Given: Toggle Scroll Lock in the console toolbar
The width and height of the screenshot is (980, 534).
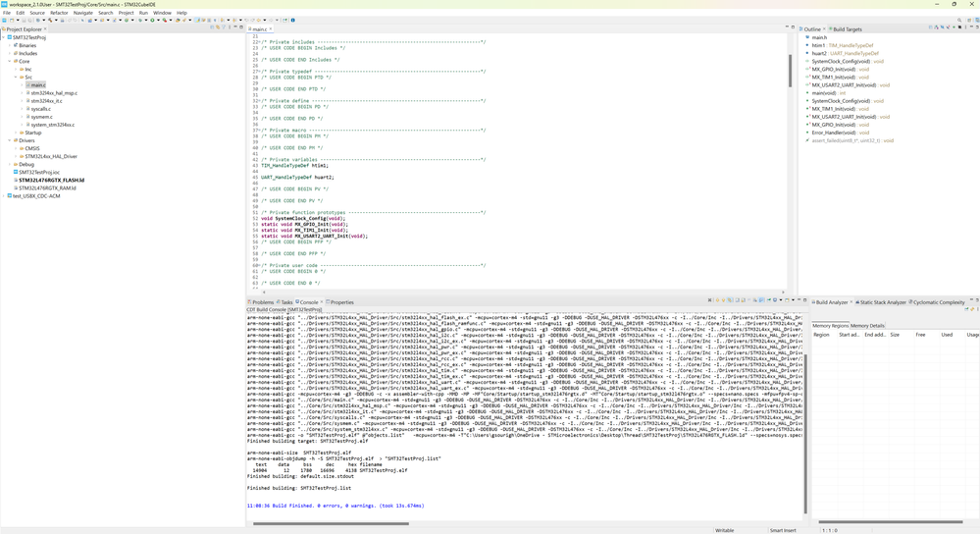Looking at the screenshot, I should point(744,300).
